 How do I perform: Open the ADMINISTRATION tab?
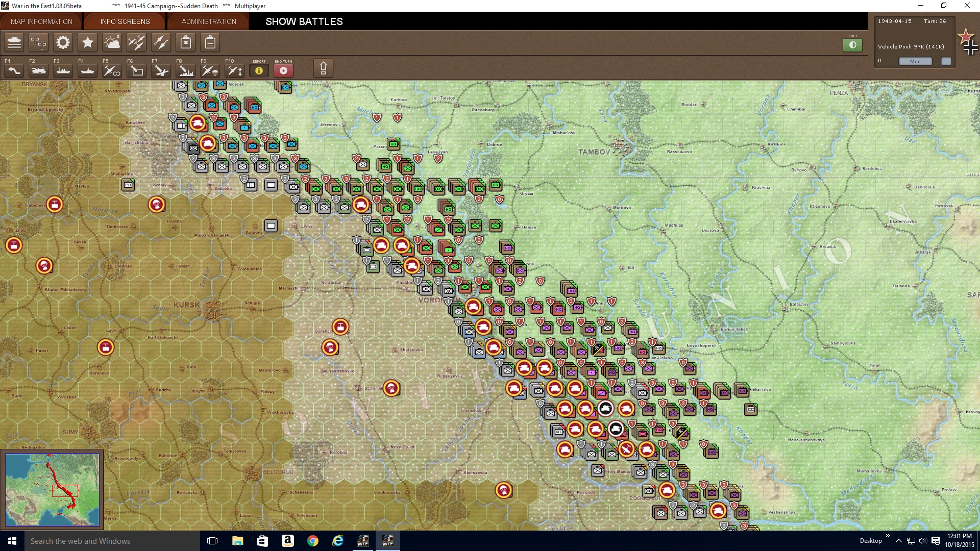tap(209, 21)
